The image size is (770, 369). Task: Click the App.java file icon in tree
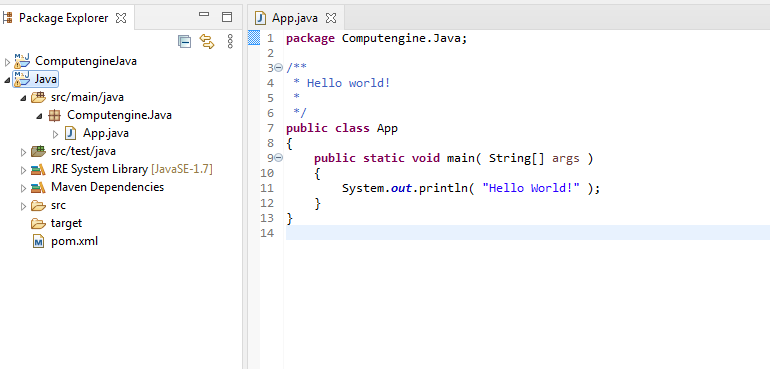click(x=70, y=133)
